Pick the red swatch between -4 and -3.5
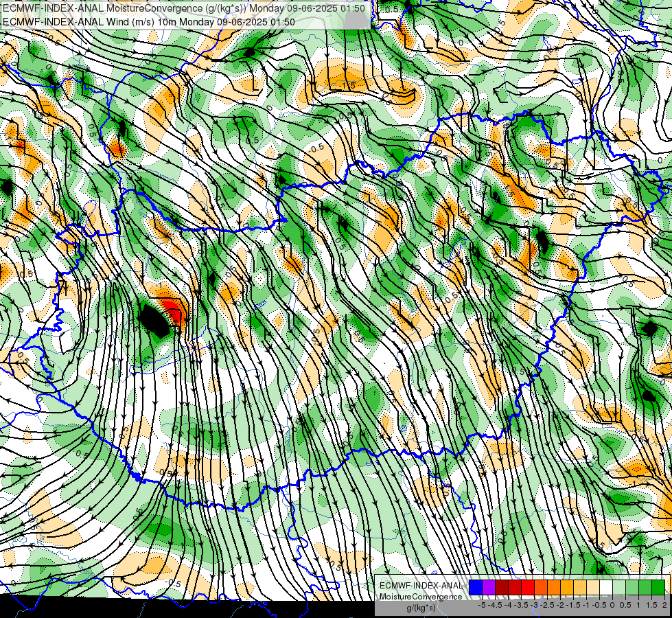Screen dimensions: 672x618 click(x=515, y=587)
